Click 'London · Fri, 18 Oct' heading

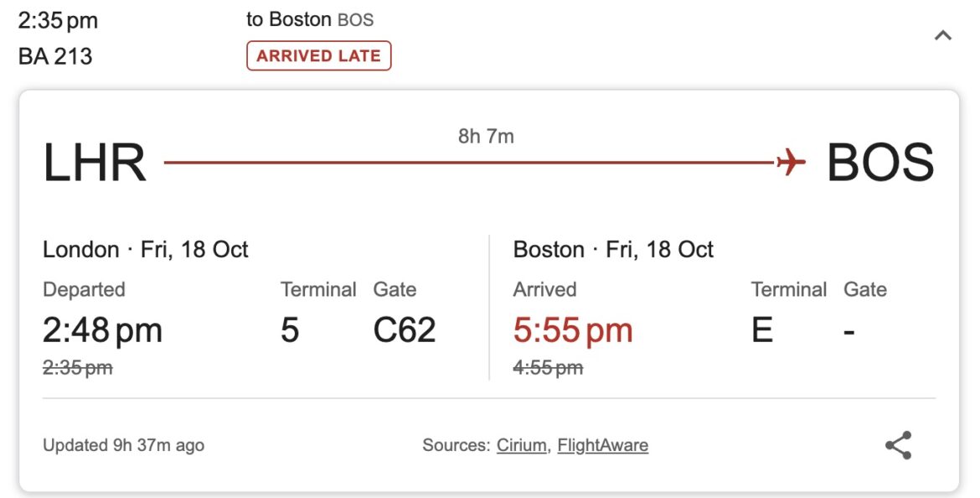pos(146,250)
